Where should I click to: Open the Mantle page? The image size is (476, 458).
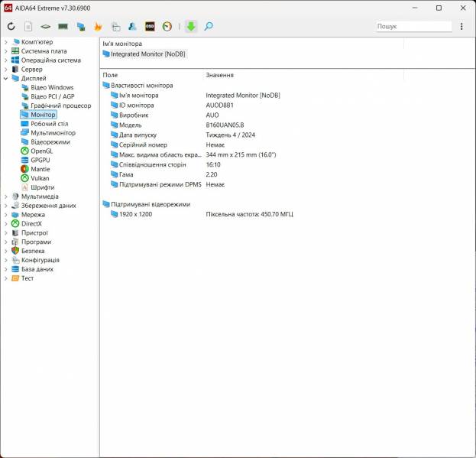pos(35,169)
